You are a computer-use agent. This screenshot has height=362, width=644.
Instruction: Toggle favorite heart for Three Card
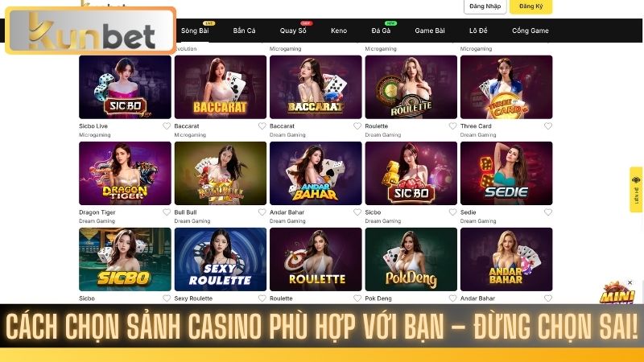[x=548, y=126]
